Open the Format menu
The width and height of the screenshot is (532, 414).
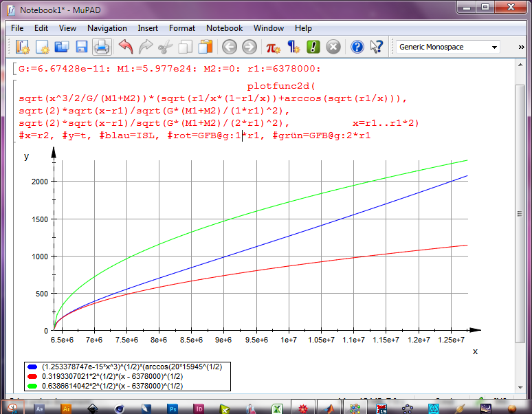point(182,28)
